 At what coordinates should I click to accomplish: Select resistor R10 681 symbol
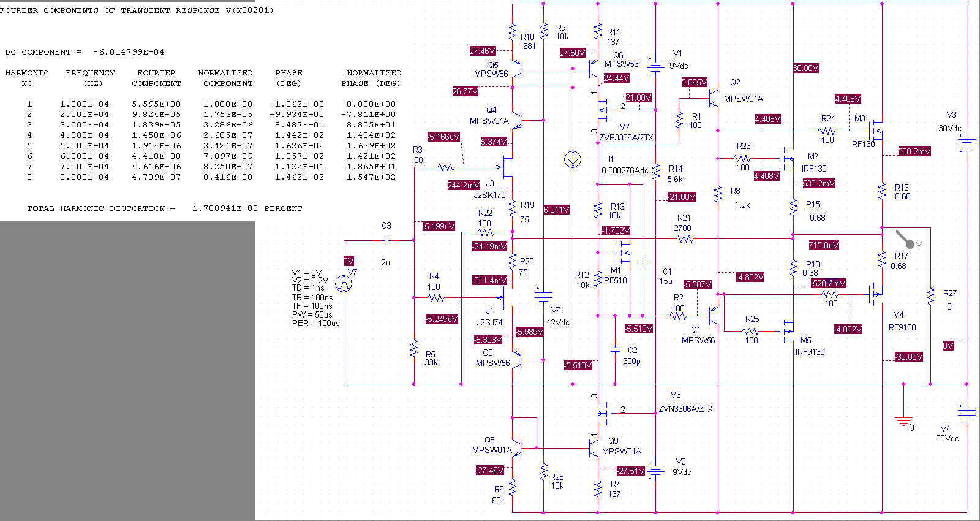513,31
